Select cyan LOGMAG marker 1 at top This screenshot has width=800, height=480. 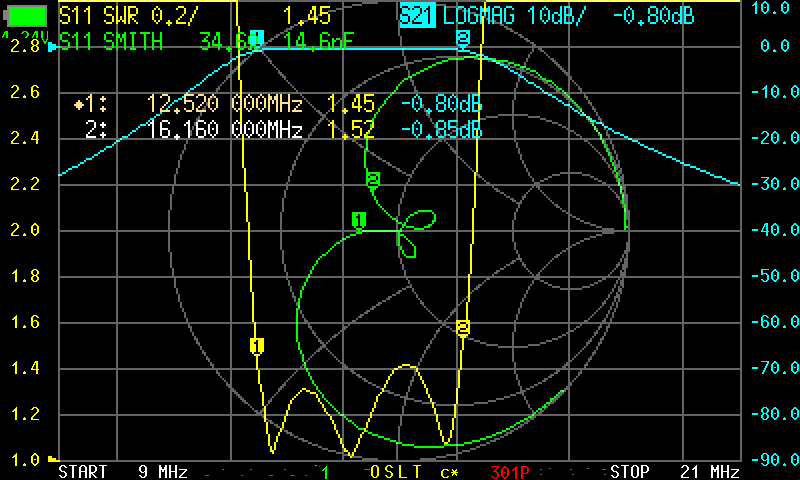point(256,39)
